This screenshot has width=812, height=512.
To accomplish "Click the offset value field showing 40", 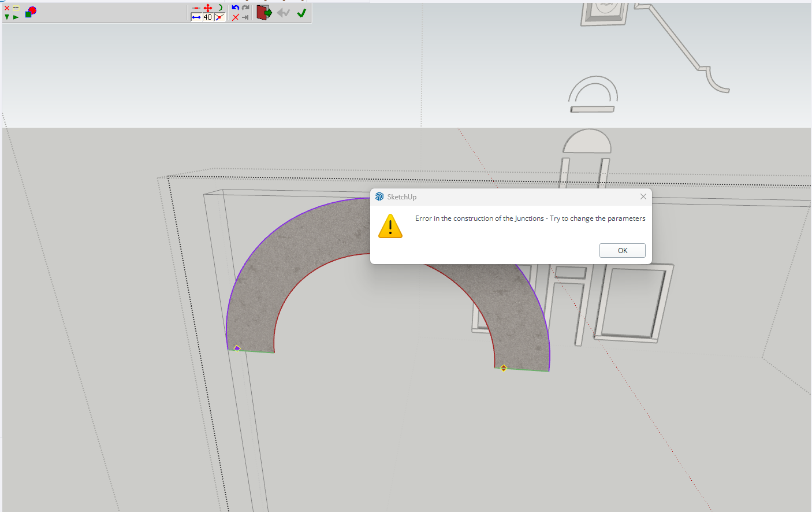I will pos(207,17).
